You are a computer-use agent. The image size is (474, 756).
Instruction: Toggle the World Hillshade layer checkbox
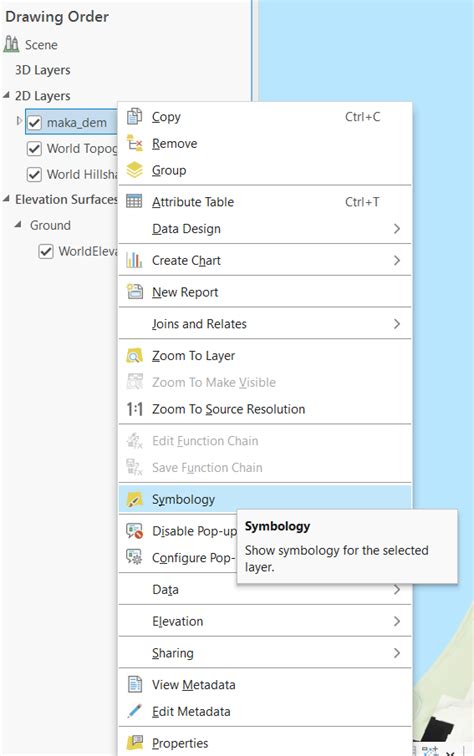click(x=34, y=174)
